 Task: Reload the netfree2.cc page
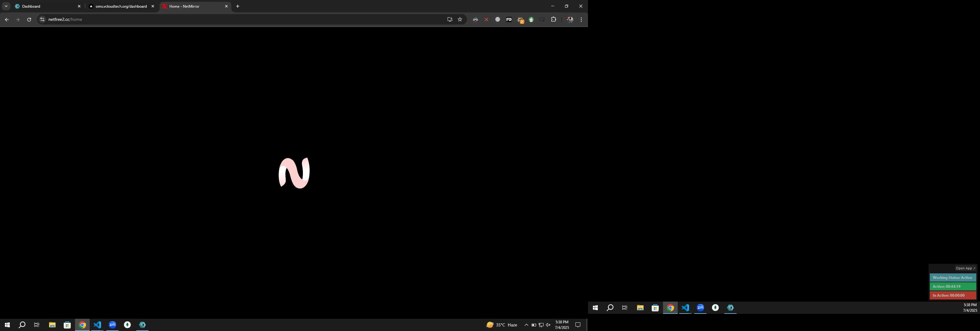pyautogui.click(x=29, y=19)
